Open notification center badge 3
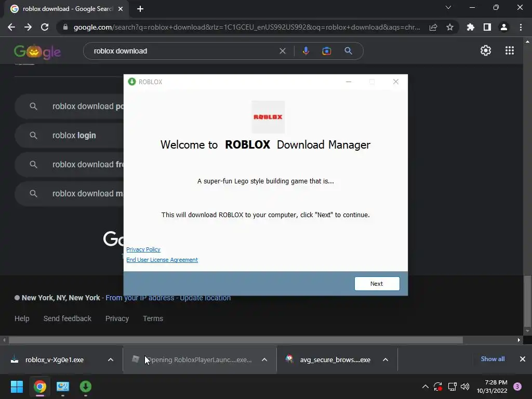 517,387
